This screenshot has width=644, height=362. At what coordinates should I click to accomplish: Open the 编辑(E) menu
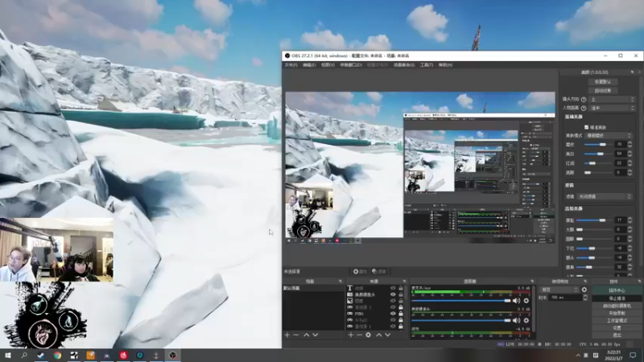(309, 65)
